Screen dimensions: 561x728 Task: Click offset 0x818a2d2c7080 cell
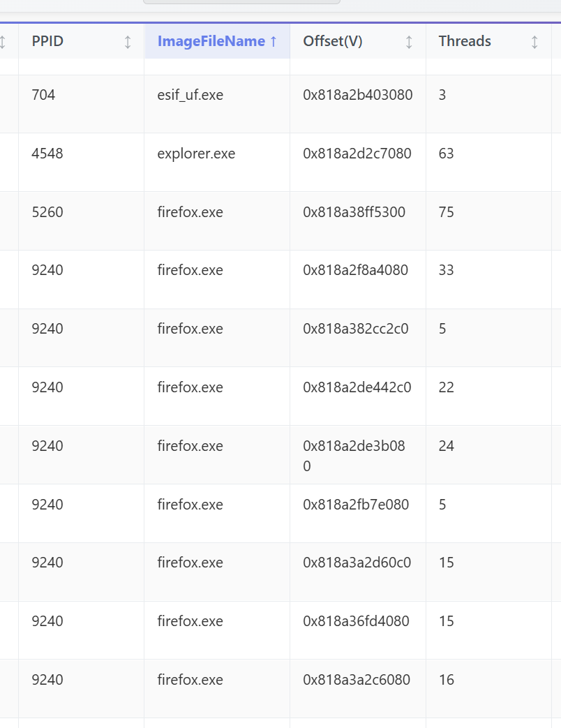coord(358,163)
